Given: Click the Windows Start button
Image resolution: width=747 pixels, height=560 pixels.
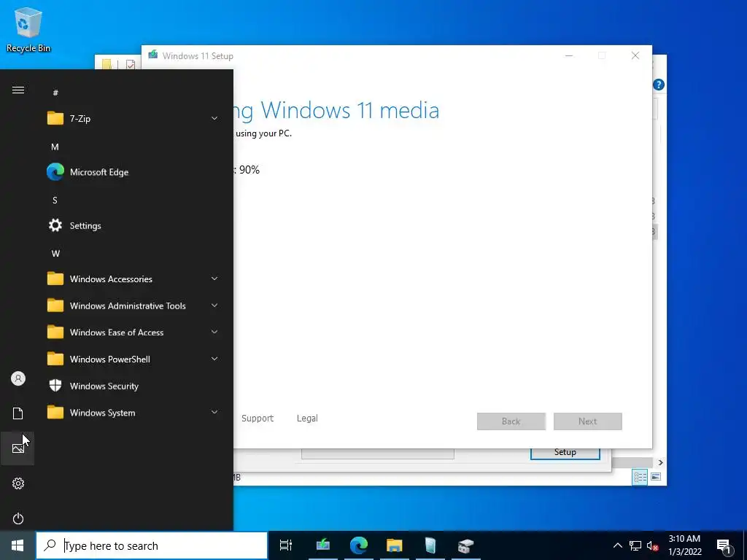Looking at the screenshot, I should pos(18,545).
